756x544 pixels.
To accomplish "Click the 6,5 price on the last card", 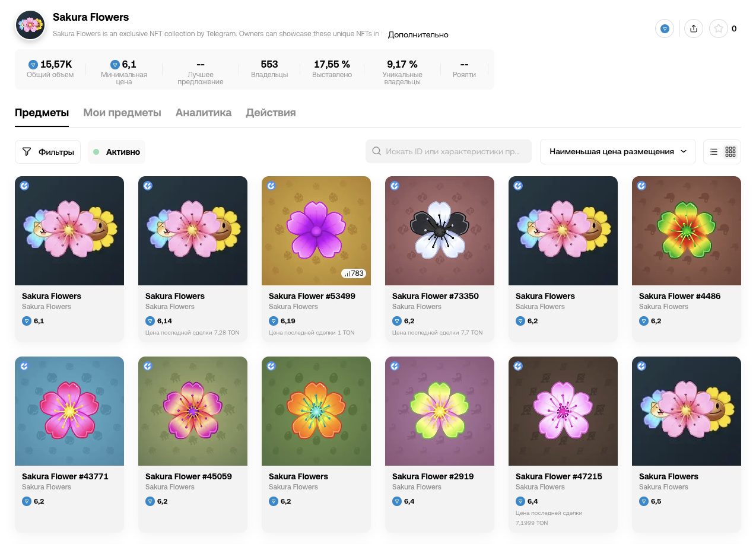I will (656, 501).
